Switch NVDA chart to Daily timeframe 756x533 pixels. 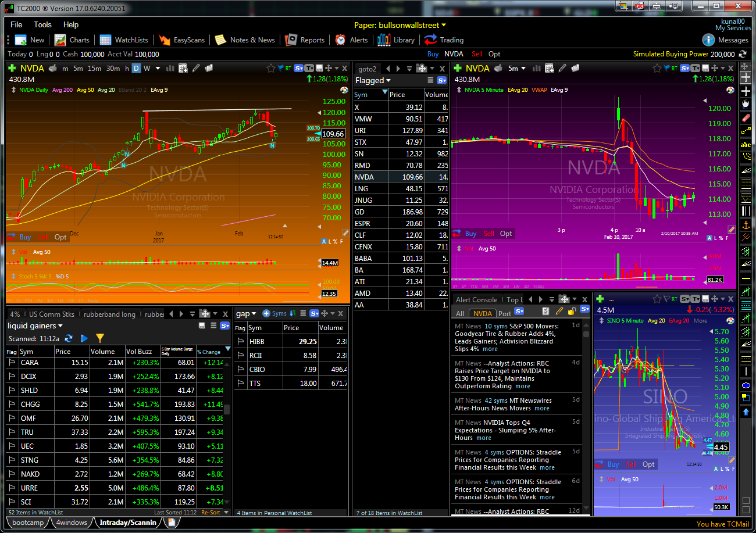[136, 69]
